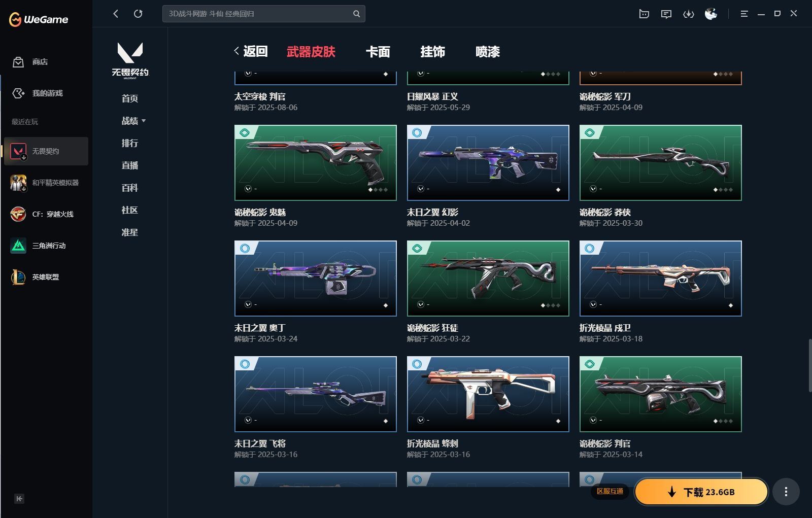Open the messages icon in title bar
Screen dimensions: 812x518
tap(666, 14)
